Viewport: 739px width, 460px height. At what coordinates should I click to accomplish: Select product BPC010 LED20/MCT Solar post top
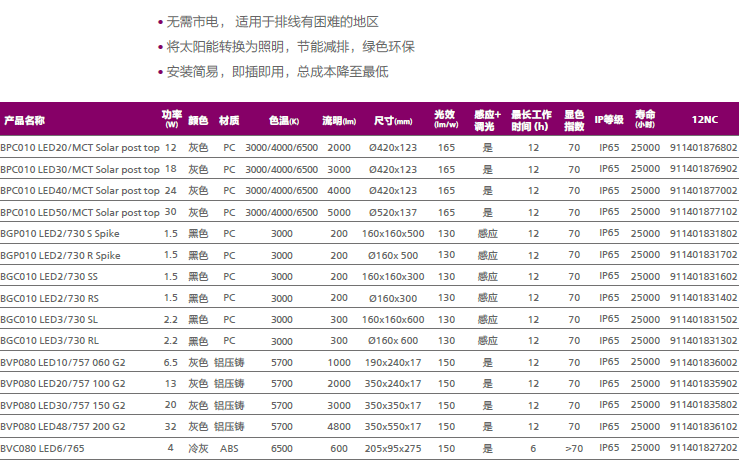(79, 148)
